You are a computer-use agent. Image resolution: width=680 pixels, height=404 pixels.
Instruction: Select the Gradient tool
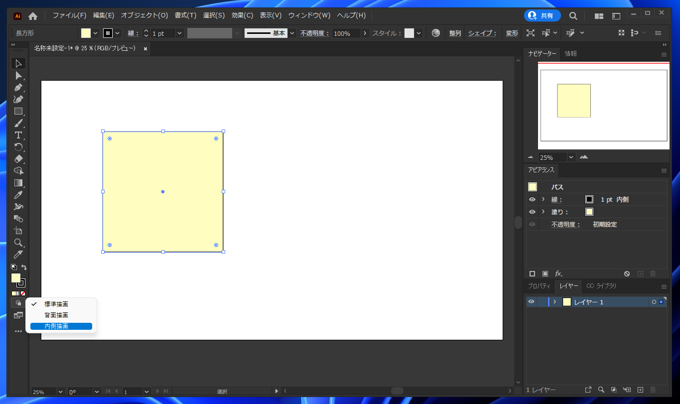tap(18, 183)
